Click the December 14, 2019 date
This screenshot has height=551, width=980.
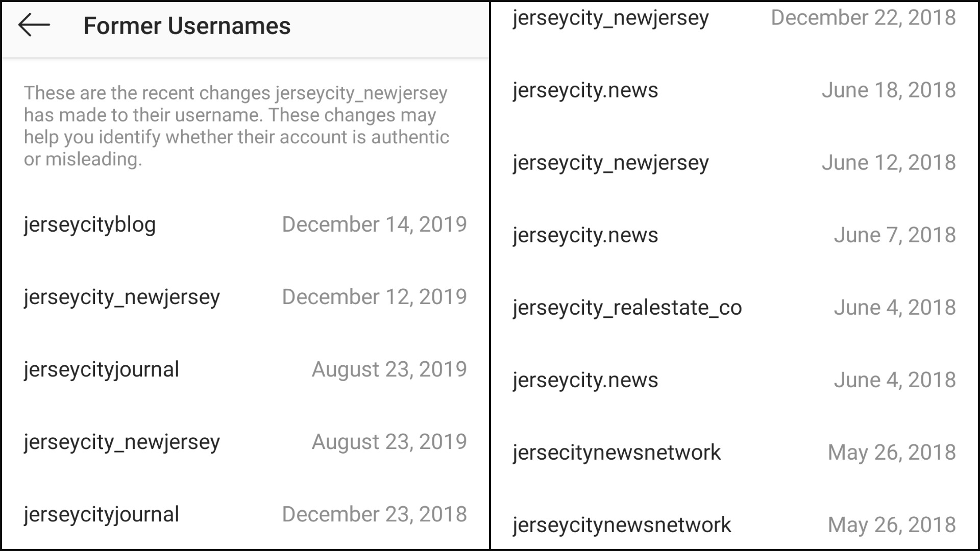point(374,224)
